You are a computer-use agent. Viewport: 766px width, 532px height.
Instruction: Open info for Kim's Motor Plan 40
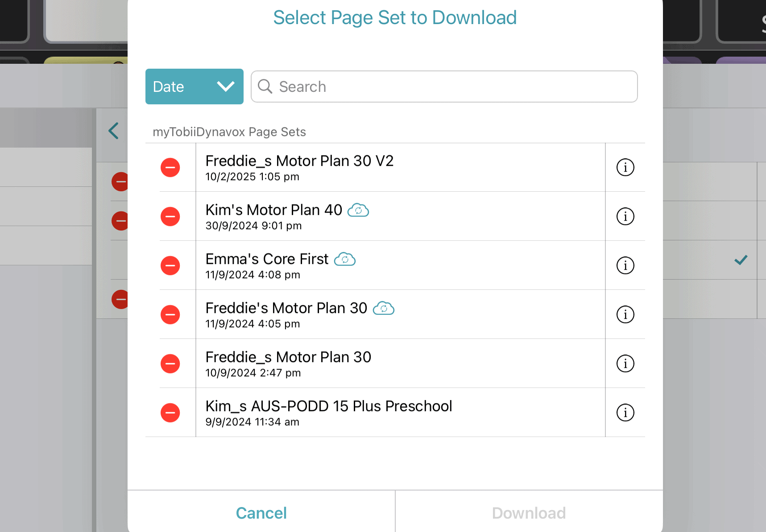pyautogui.click(x=625, y=216)
